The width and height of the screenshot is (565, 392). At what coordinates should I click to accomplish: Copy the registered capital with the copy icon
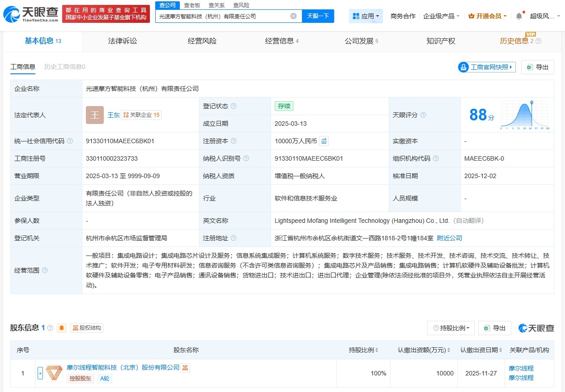pos(323,141)
